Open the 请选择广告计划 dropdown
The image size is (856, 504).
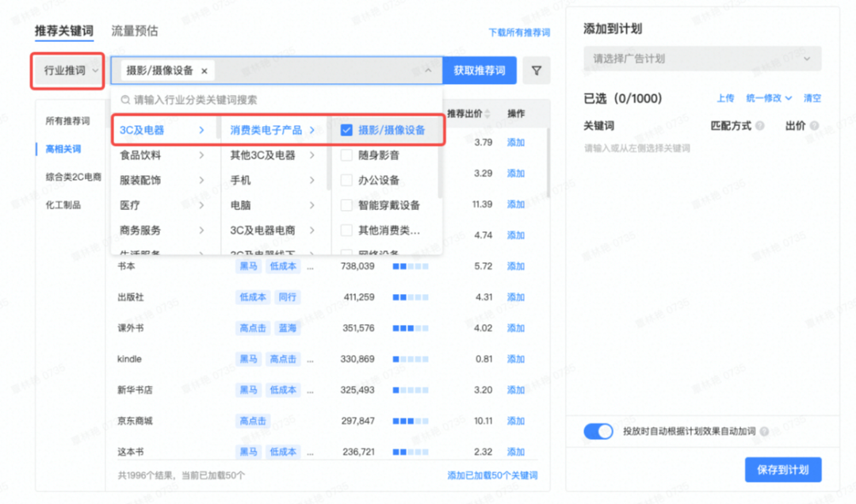(702, 59)
